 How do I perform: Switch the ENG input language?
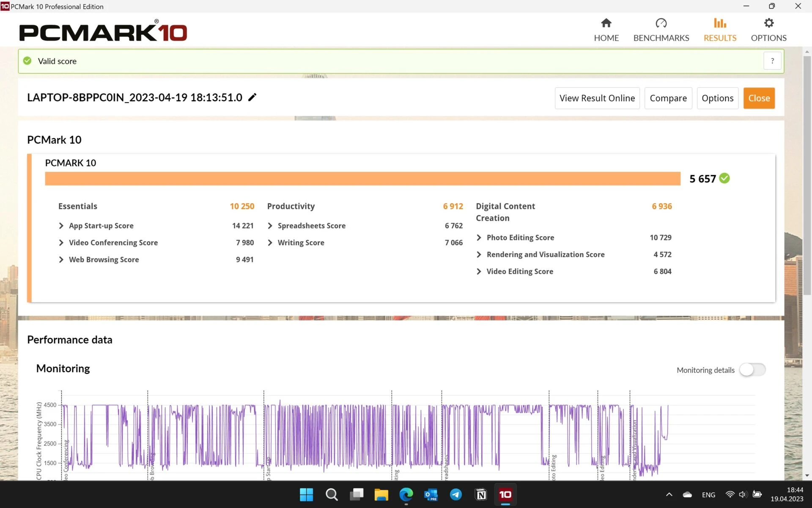(708, 494)
